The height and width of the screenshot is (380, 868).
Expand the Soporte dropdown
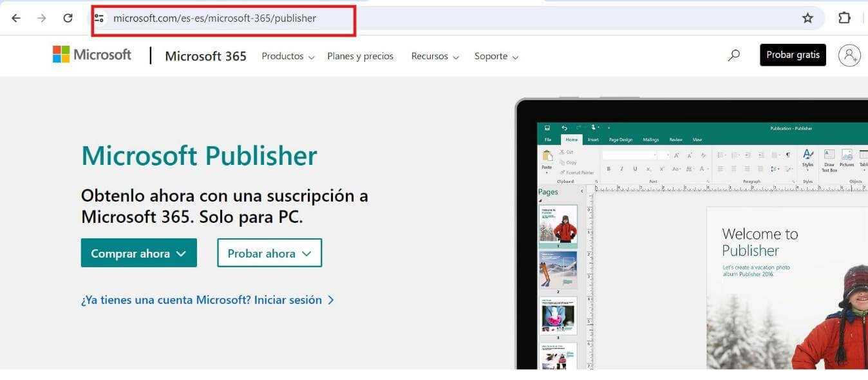click(496, 56)
